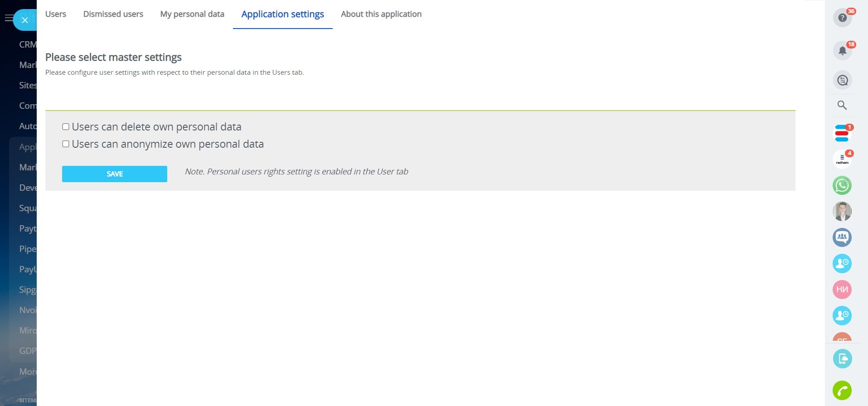Viewport: 868px width, 406px height.
Task: Click the green phone call button
Action: [842, 390]
